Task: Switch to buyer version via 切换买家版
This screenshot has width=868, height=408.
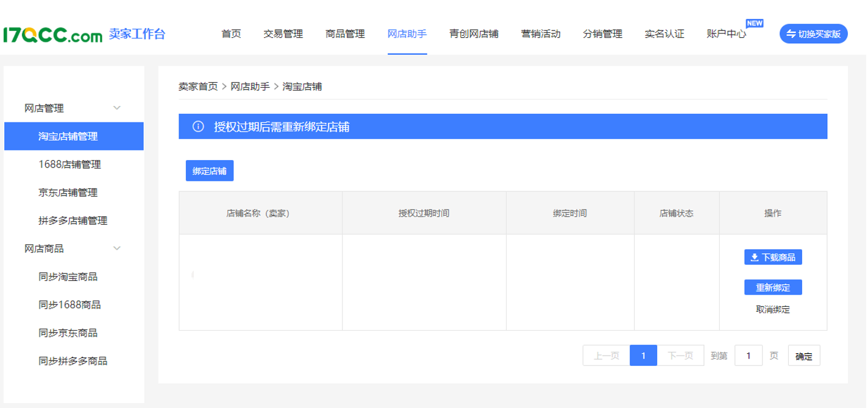Action: click(813, 34)
